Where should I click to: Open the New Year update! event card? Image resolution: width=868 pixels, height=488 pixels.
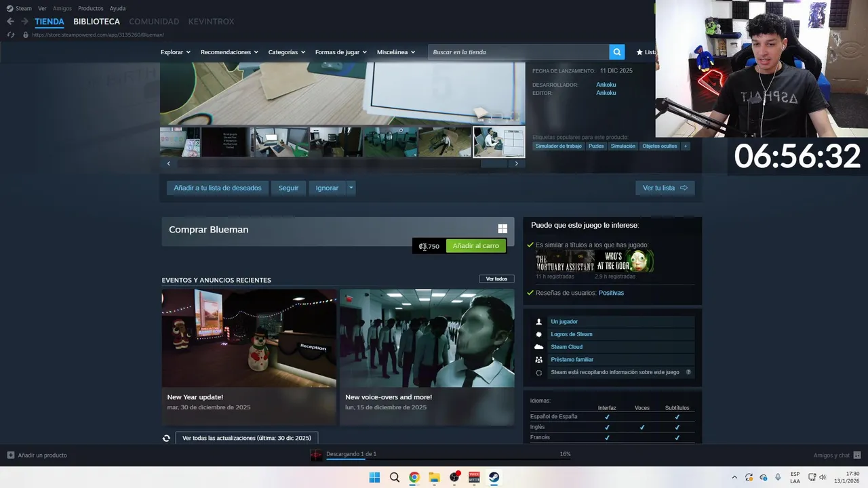coord(249,357)
